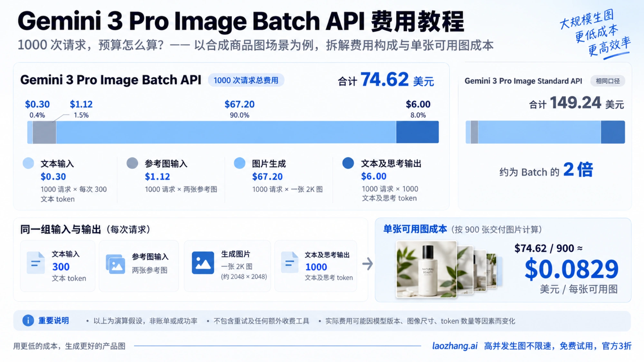The height and width of the screenshot is (362, 644).
Task: Click the light blue legend dot for 文本输入
Action: pyautogui.click(x=28, y=163)
